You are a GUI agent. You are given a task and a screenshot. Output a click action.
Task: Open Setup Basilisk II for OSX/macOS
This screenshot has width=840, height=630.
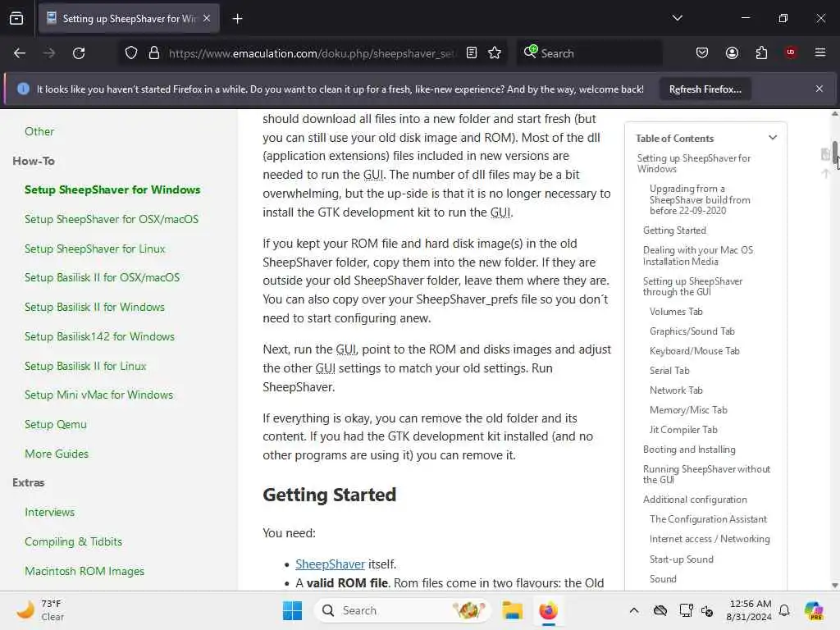click(103, 277)
